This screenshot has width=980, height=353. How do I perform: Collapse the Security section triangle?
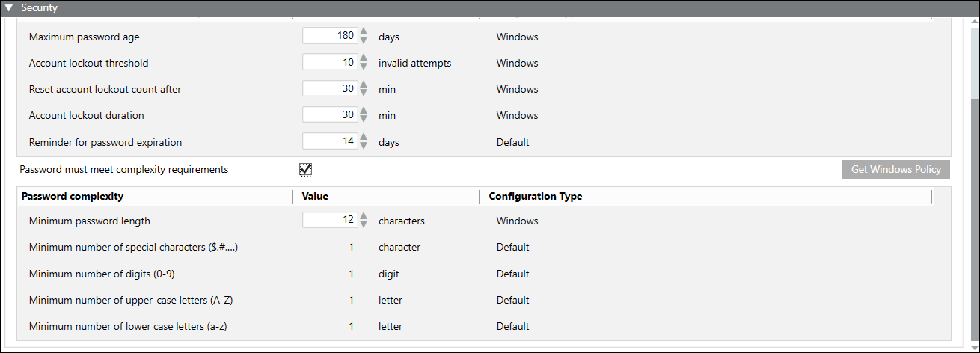click(10, 8)
